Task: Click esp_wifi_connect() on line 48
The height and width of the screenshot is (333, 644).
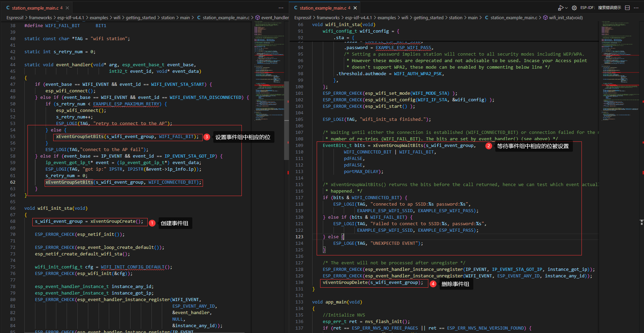Action: pos(69,91)
